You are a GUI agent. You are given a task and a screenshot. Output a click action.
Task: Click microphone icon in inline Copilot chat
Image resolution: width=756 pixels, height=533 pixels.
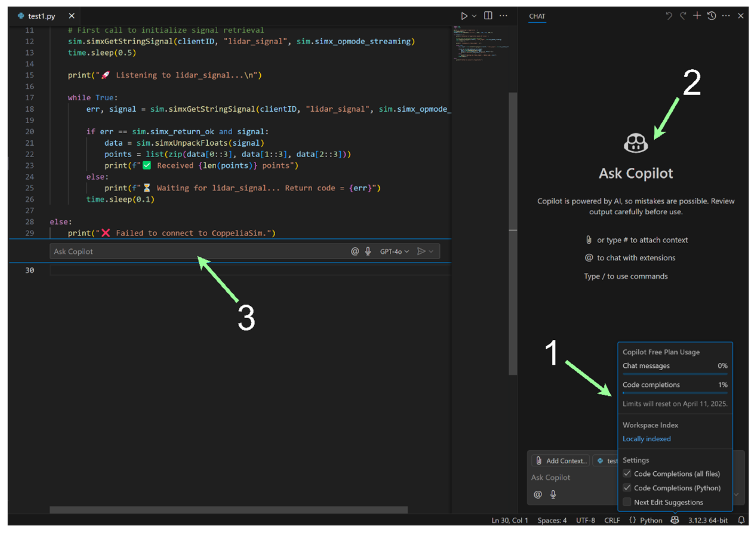[x=368, y=251]
